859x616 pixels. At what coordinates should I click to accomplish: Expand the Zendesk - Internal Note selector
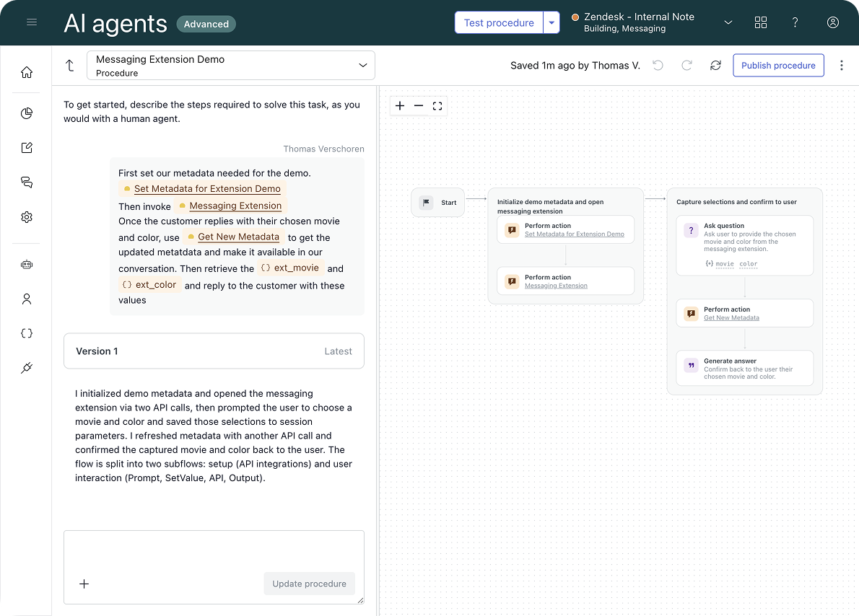[x=728, y=22]
